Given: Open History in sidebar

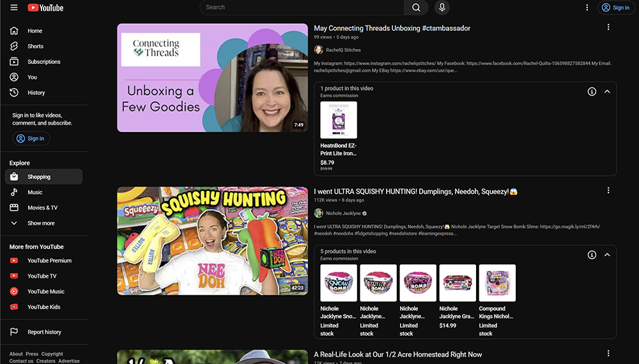Looking at the screenshot, I should (43, 93).
